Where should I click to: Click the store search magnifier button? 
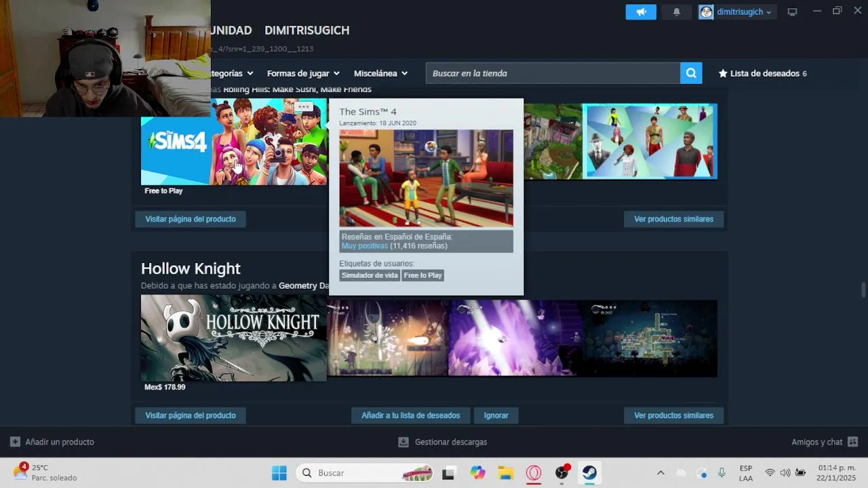[691, 73]
